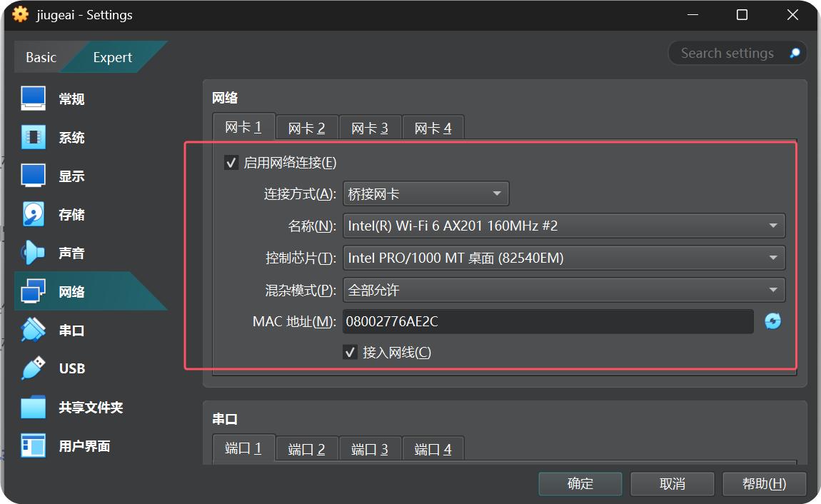Select the 端口 3 tab
821x504 pixels.
pos(371,450)
